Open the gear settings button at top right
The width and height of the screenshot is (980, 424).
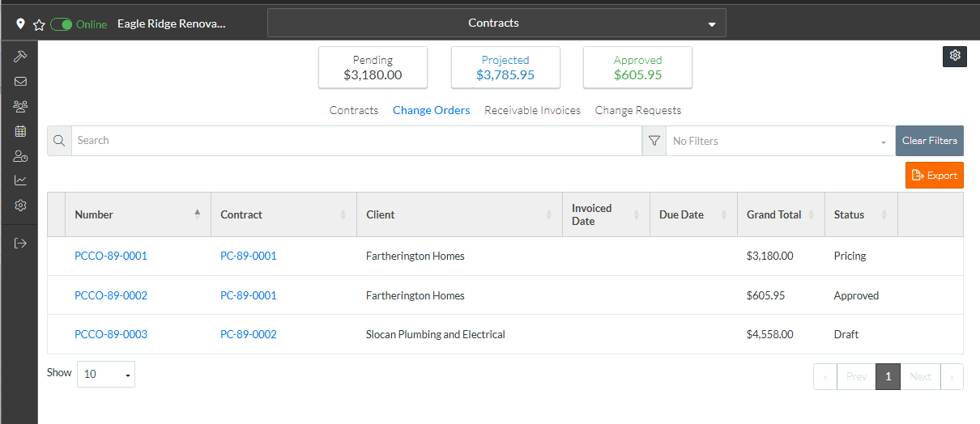click(955, 56)
